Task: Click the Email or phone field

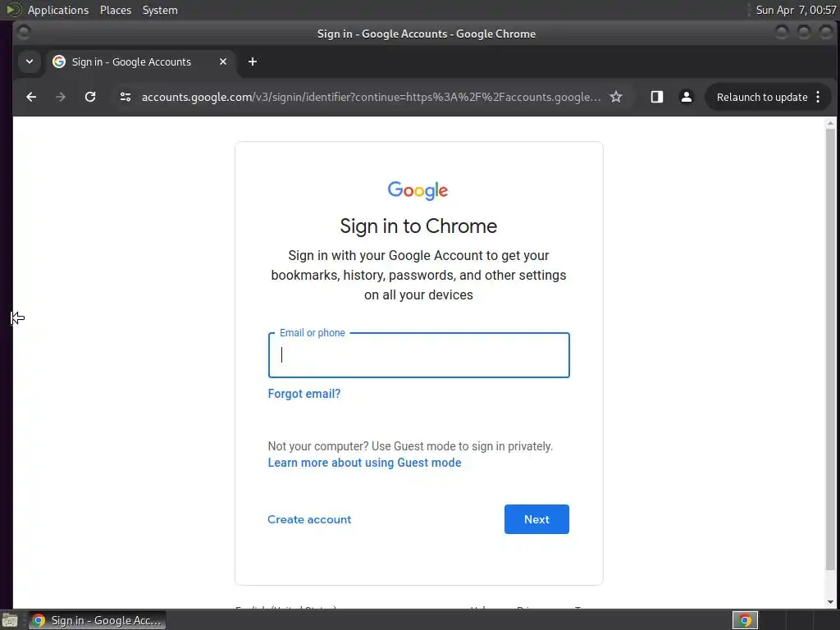Action: point(419,355)
